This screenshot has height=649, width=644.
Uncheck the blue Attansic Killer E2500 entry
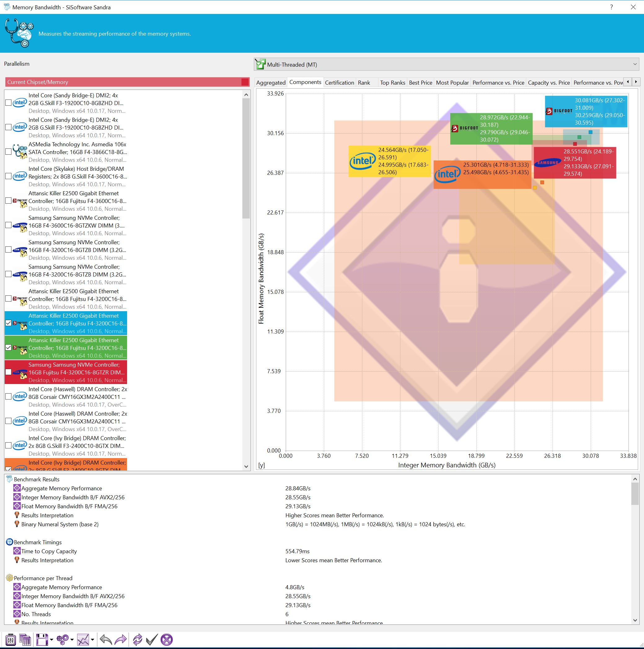(x=8, y=323)
